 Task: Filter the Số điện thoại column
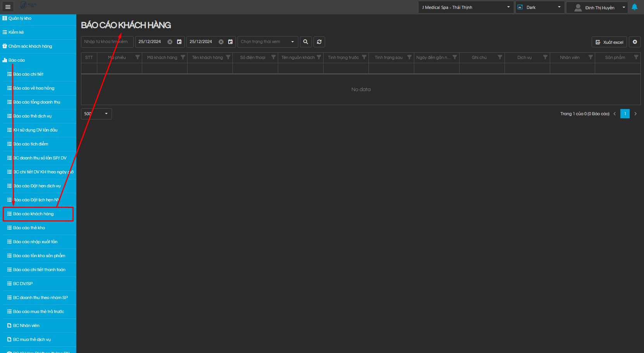pyautogui.click(x=274, y=57)
